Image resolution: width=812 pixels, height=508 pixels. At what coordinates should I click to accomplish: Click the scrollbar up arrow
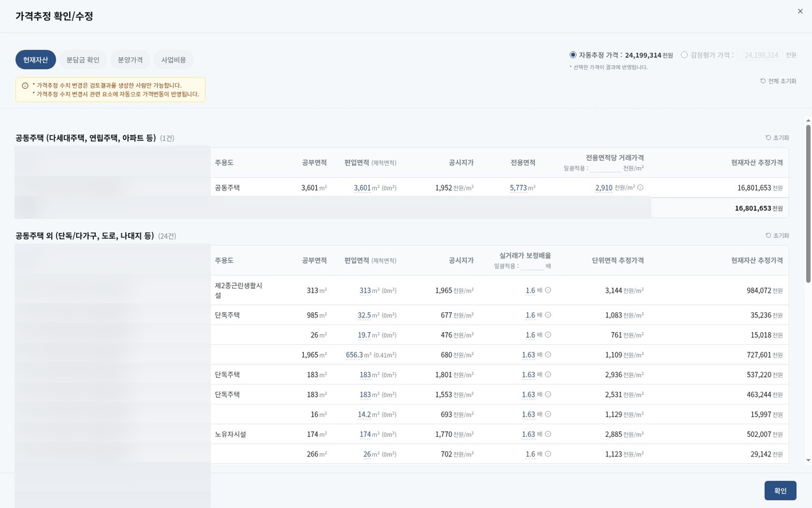(x=808, y=119)
